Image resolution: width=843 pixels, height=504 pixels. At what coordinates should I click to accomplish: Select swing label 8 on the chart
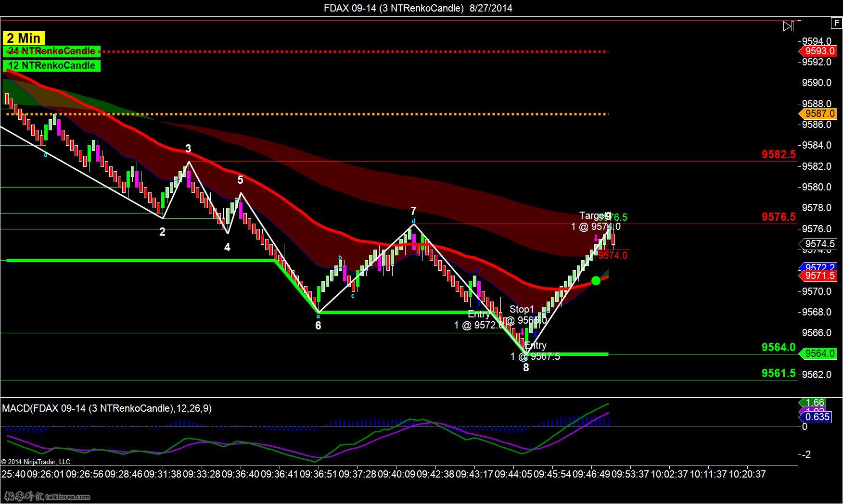coord(526,367)
